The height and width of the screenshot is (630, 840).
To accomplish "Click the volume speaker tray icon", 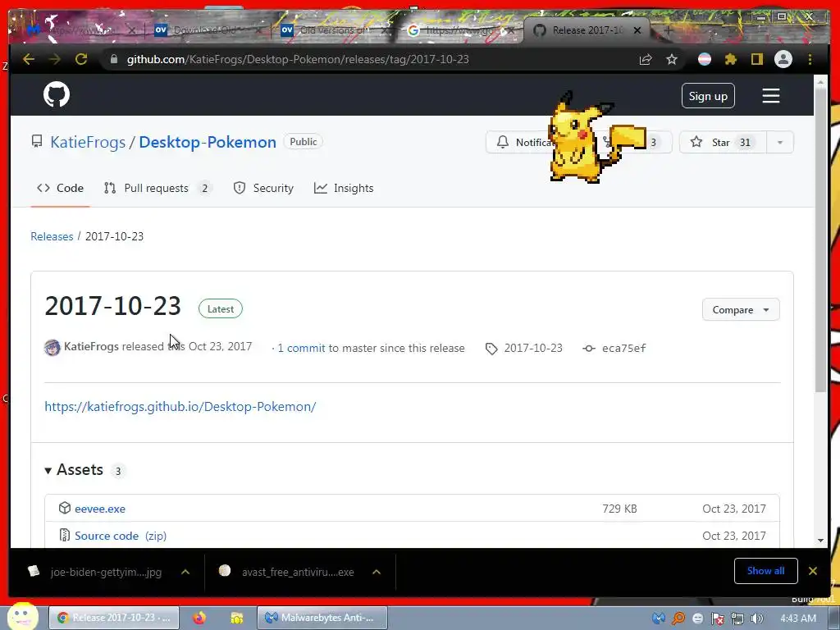I will click(756, 619).
